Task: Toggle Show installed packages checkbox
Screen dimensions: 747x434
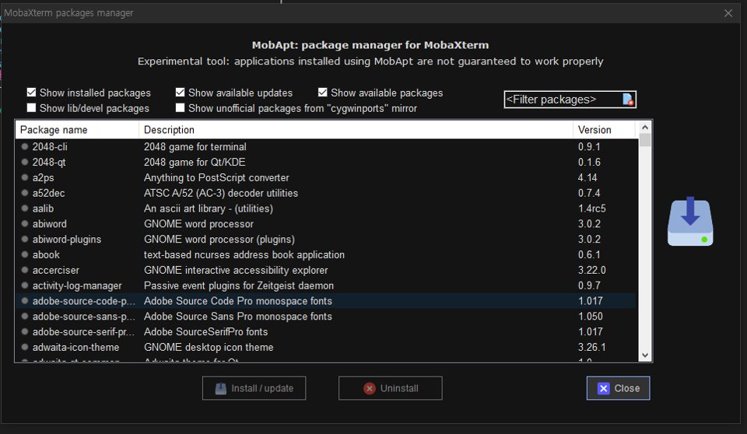Action: 31,92
